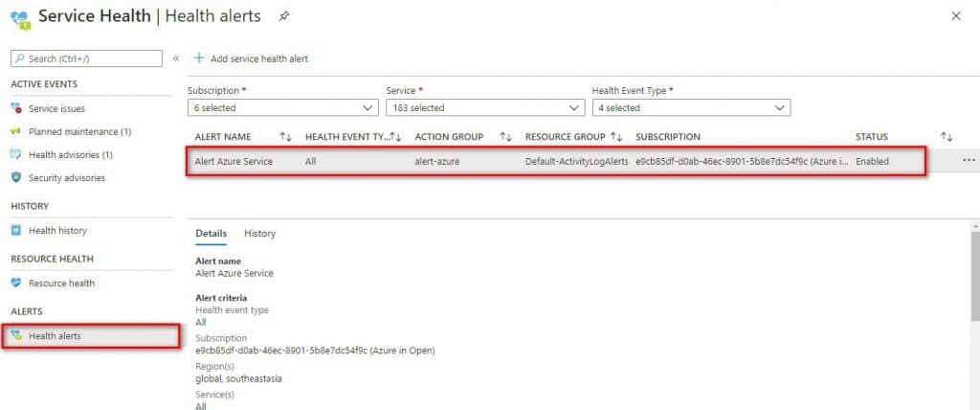Click the subscription ID in Alert criteria
The image size is (980, 410).
click(315, 351)
